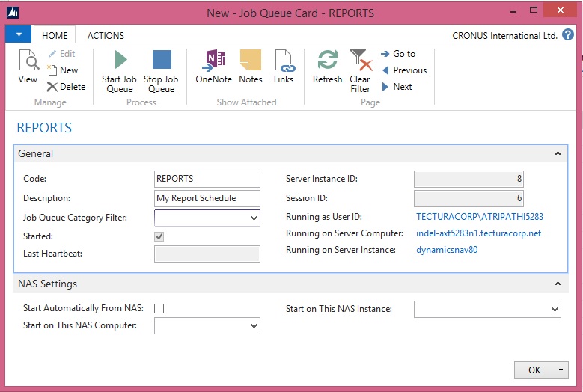
Task: Click into the Description text field
Action: pos(207,198)
